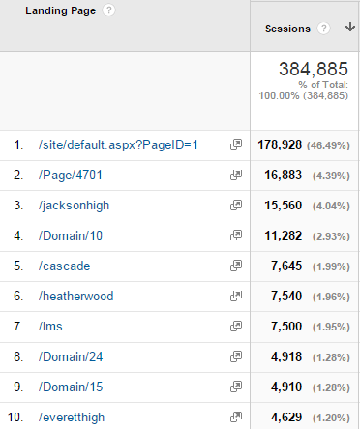Click popout icon for /everetthigh
Viewport: 360px width, 431px height.
tap(236, 417)
